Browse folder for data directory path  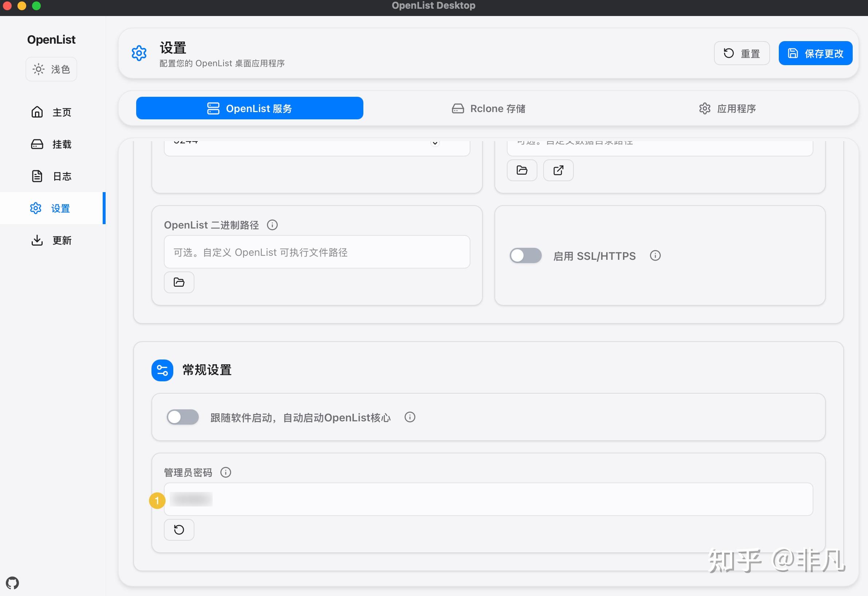point(522,170)
